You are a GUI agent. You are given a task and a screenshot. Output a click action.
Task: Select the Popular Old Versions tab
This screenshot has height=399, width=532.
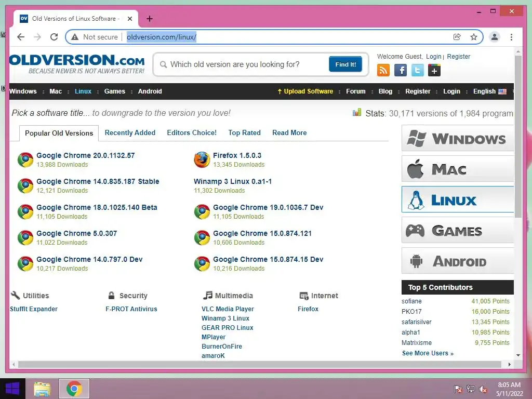[x=59, y=133]
